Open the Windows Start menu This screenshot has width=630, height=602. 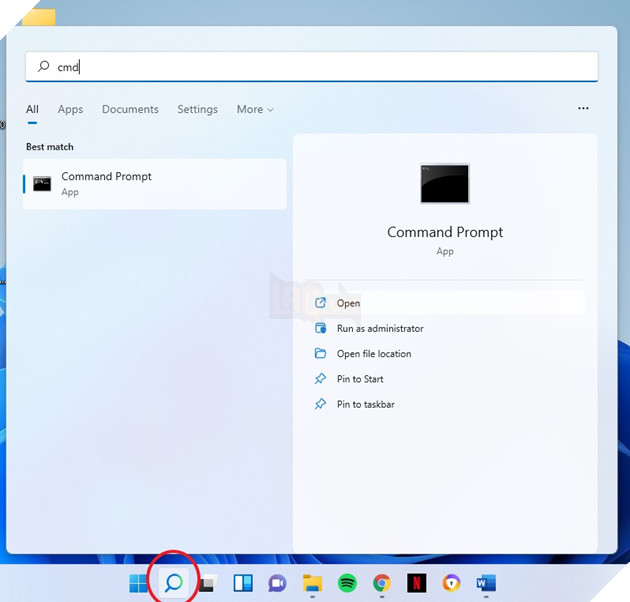click(138, 583)
